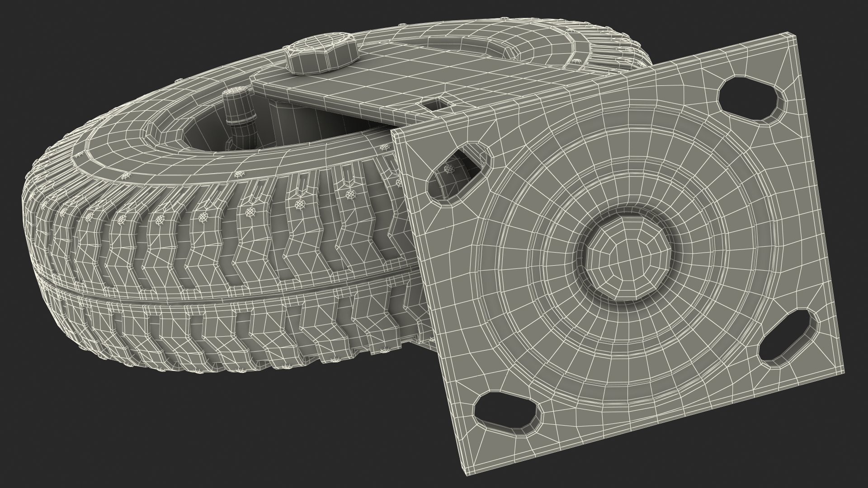Click the small square notch on fork plate
The height and width of the screenshot is (488, 868).
click(x=436, y=104)
